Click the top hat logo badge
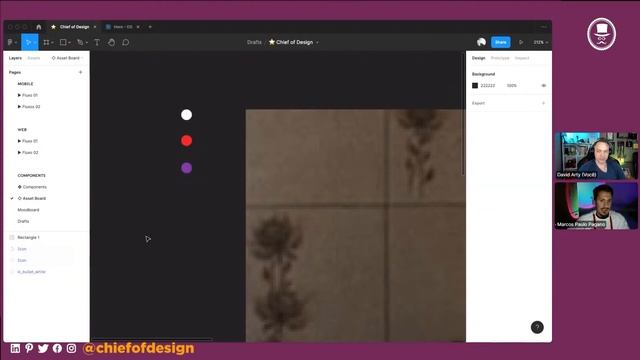Viewport: 640px width, 360px height. coord(602,34)
